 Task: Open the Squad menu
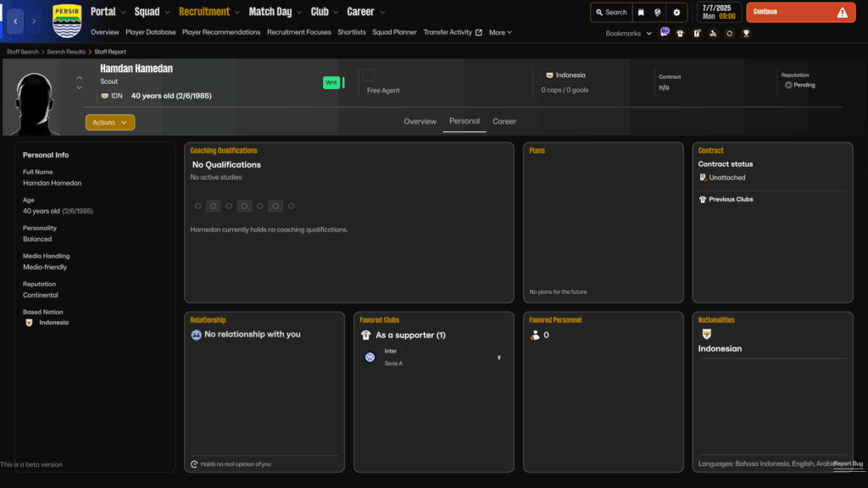click(153, 12)
